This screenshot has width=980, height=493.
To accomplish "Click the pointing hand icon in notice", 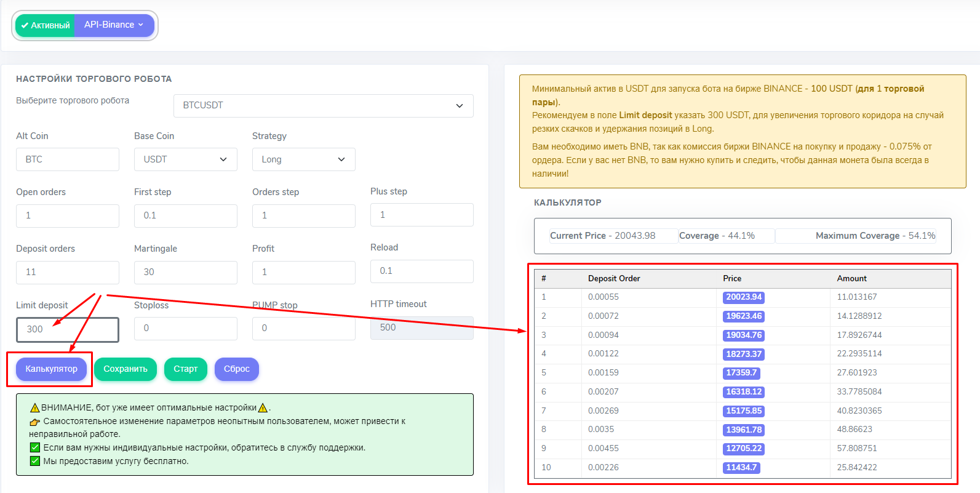I will pyautogui.click(x=35, y=422).
